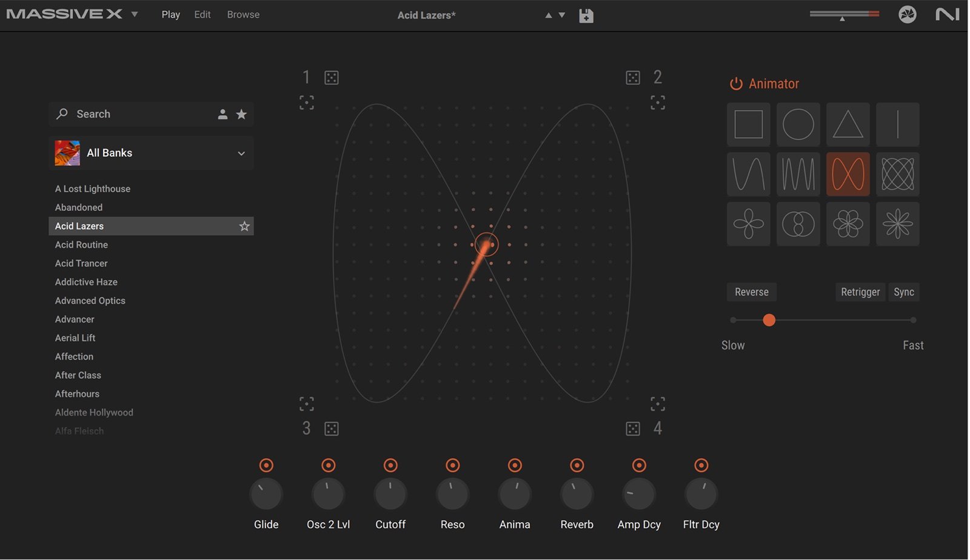
Task: Click the Native Instruments NI logo
Action: pyautogui.click(x=947, y=15)
